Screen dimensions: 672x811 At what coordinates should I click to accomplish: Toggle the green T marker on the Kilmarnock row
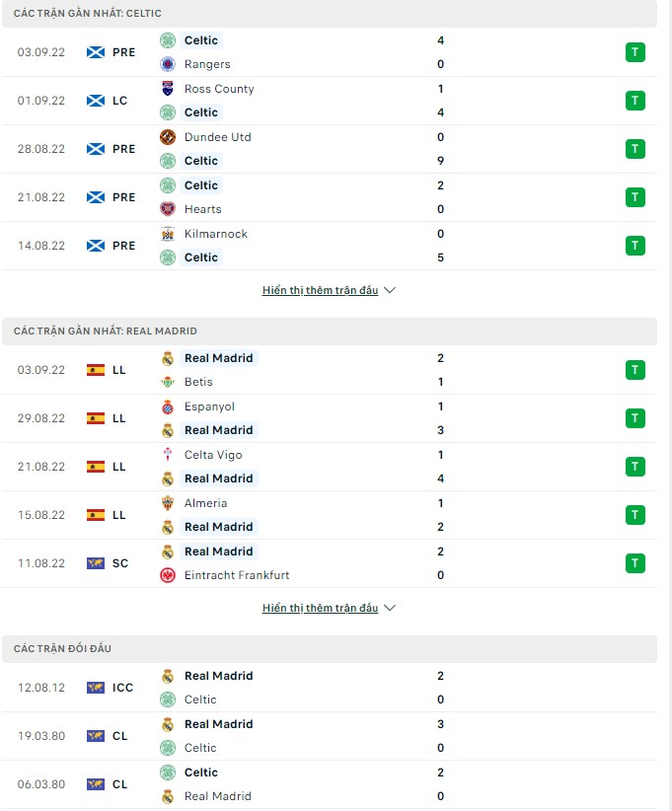[635, 245]
